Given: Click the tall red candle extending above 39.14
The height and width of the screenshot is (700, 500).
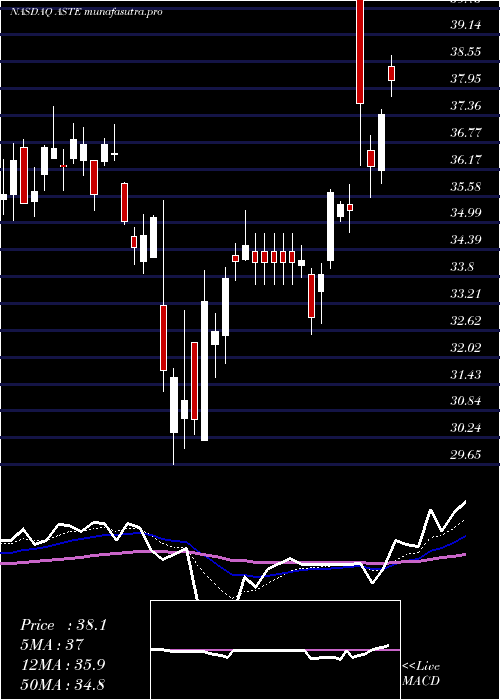Looking at the screenshot, I should coord(360,52).
